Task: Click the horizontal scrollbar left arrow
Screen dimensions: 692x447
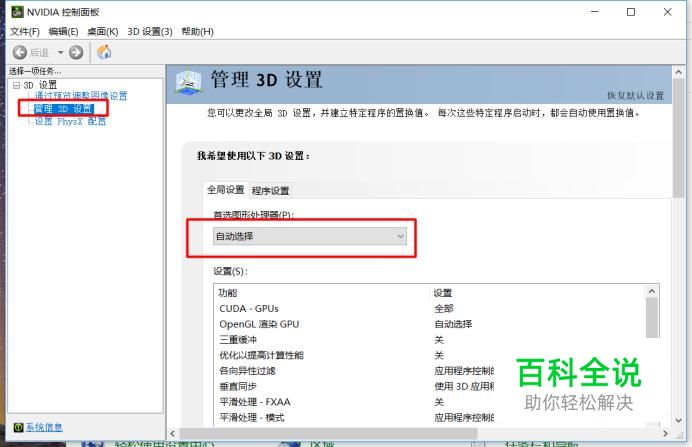Action: click(173, 434)
